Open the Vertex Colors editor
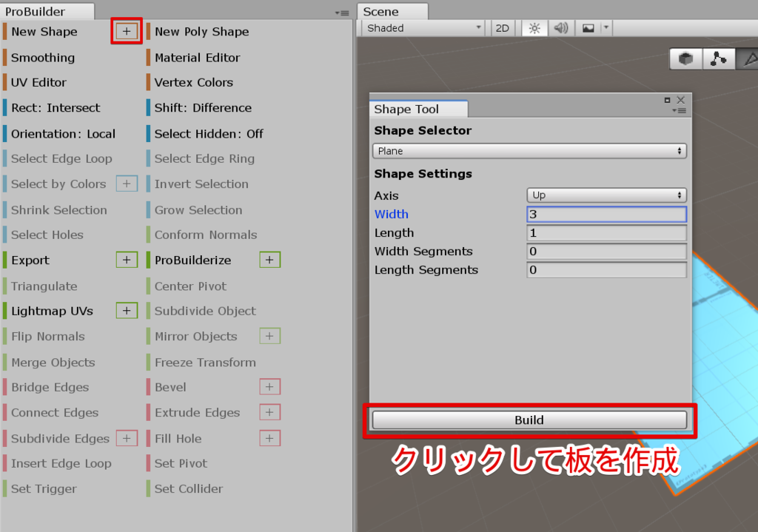 (194, 83)
